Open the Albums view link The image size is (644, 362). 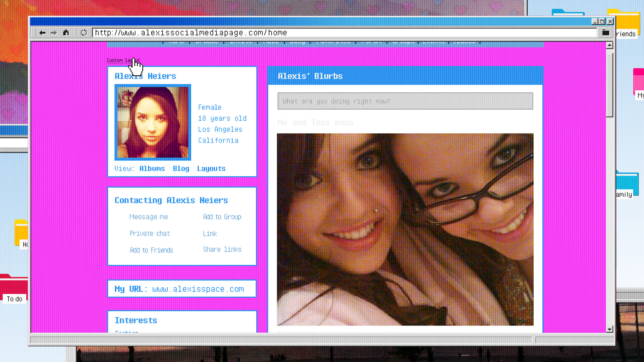click(152, 169)
